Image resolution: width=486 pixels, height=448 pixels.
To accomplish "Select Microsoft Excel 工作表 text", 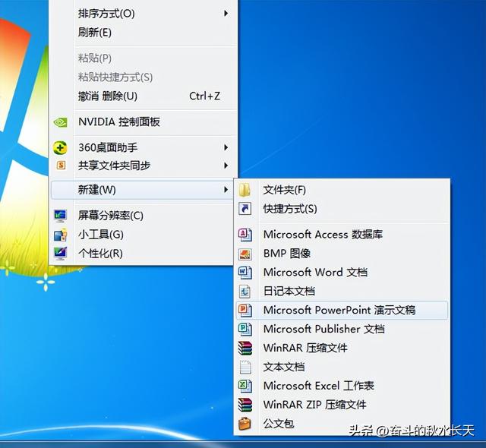I will pos(319,386).
